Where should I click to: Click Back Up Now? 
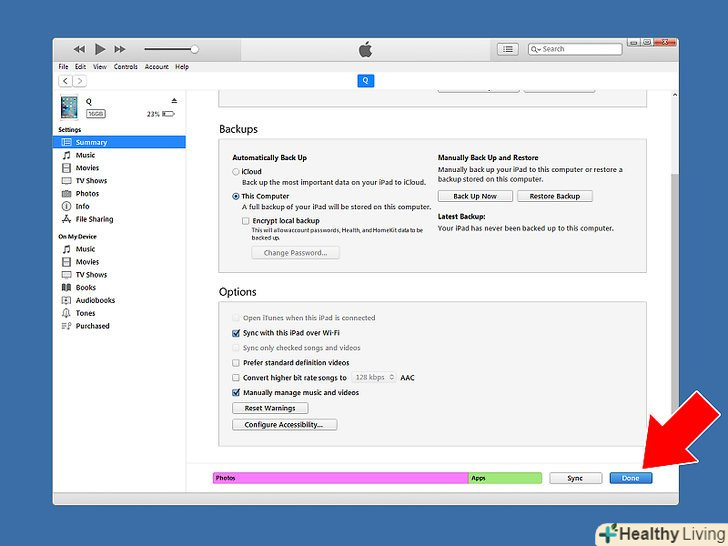(x=475, y=196)
